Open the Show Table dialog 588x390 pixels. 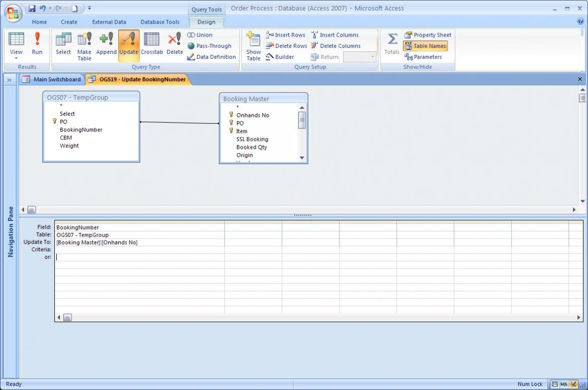pos(254,46)
